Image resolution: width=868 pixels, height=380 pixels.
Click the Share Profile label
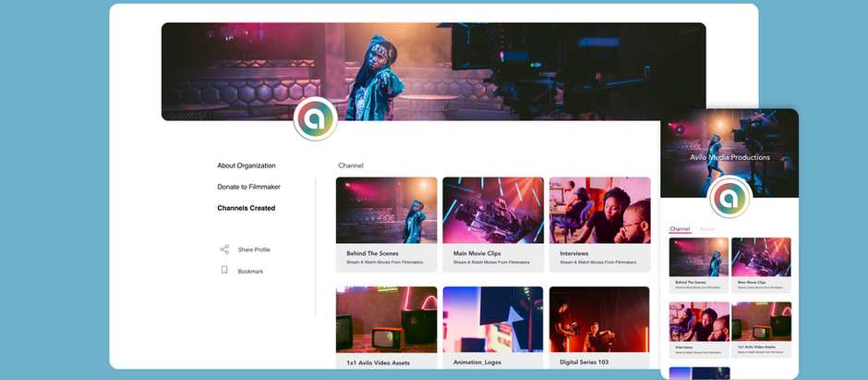254,250
